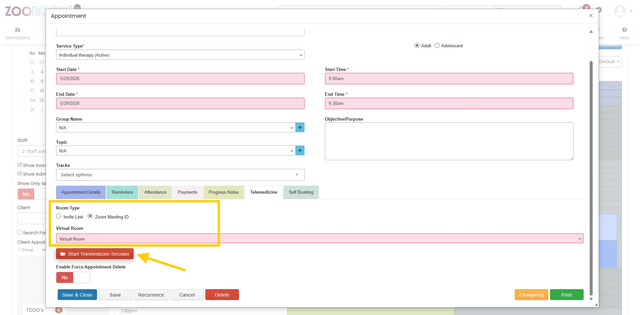Click the scroll-up arrow of the dialog
The width and height of the screenshot is (644, 315).
click(591, 32)
